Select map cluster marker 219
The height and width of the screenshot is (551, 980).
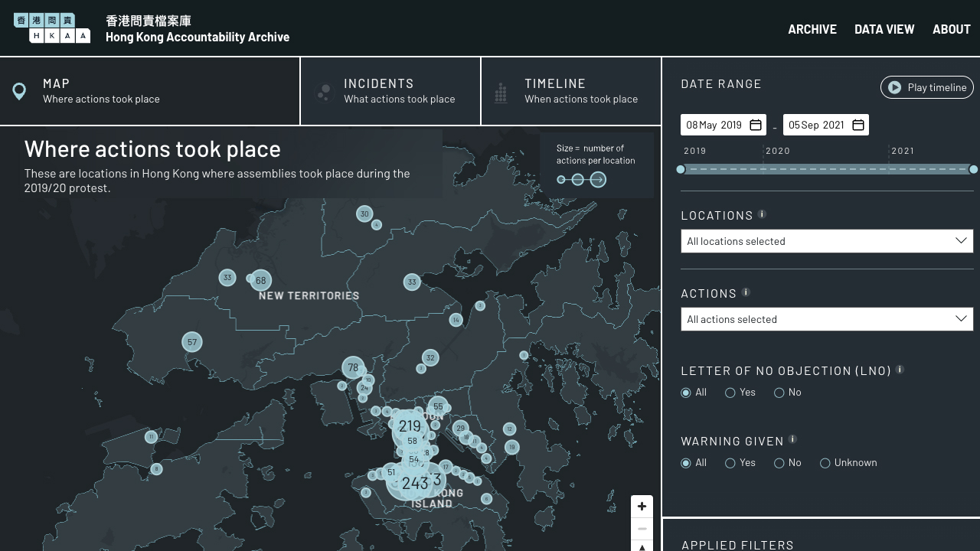[410, 426]
